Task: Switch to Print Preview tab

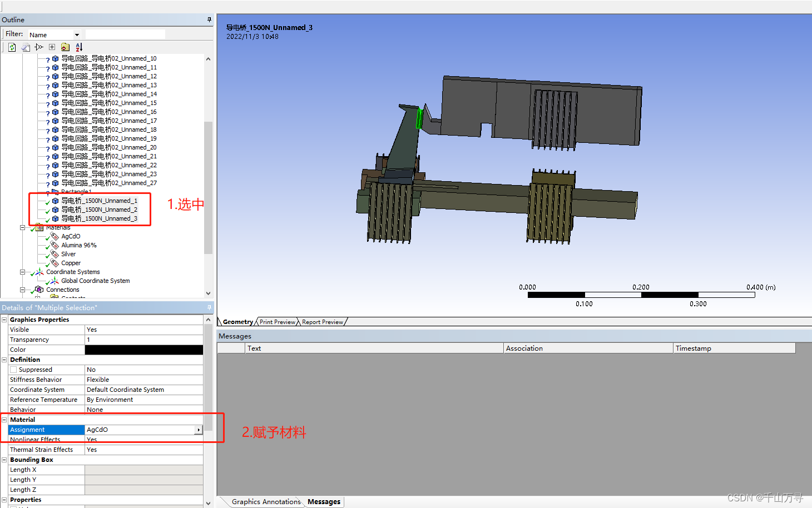Action: [x=277, y=322]
